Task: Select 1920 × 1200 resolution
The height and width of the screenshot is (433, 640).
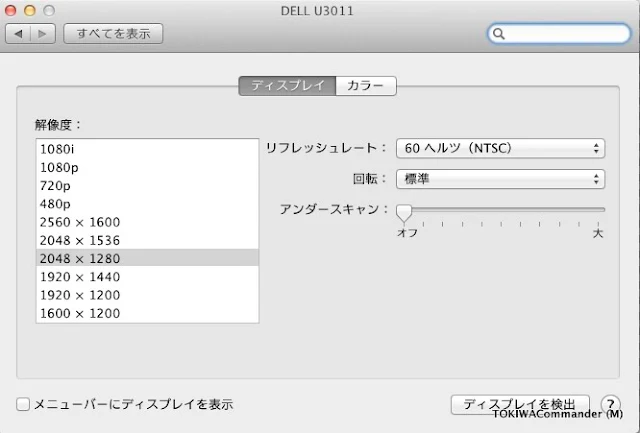Action: coord(147,295)
